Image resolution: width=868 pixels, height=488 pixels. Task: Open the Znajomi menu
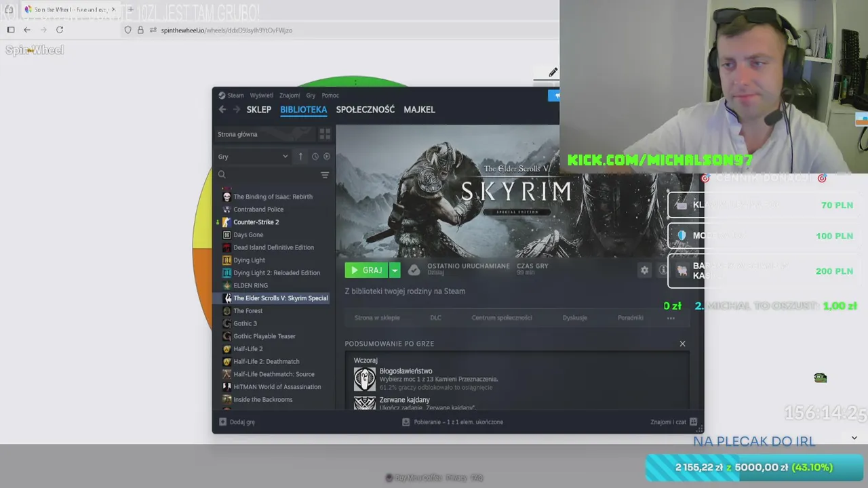click(x=290, y=96)
